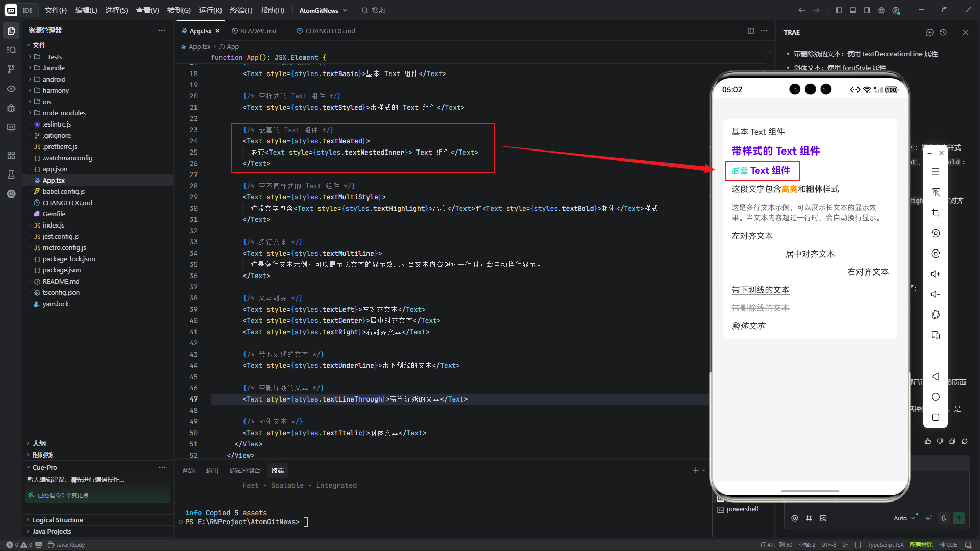Click the green send arrow button
The image size is (980, 551).
(959, 518)
